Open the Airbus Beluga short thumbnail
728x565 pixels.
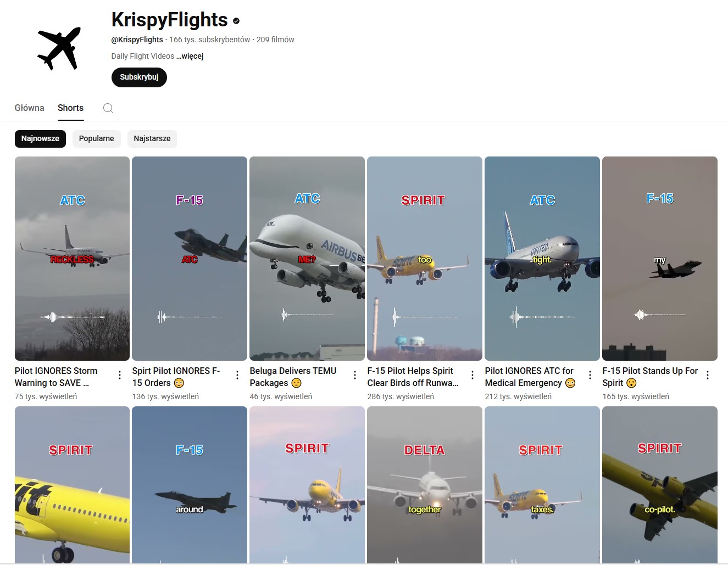point(307,259)
